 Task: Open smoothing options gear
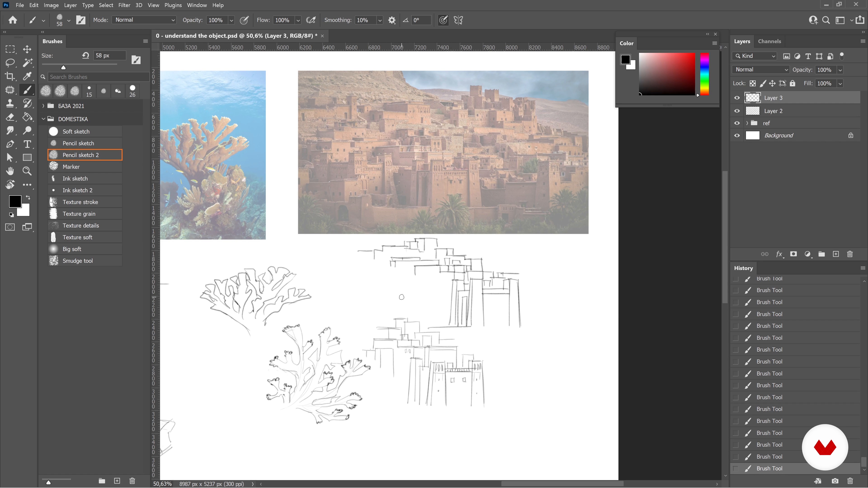(x=392, y=20)
